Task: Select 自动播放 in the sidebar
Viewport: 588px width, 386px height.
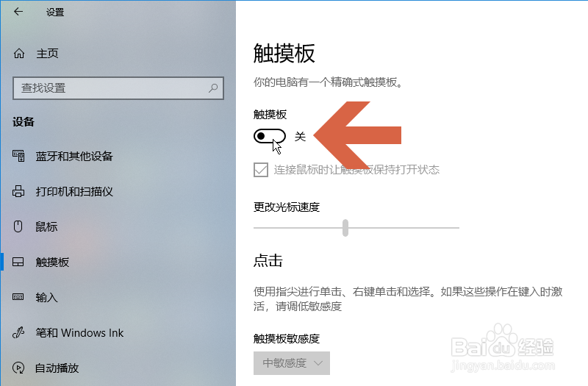Action: click(x=57, y=368)
